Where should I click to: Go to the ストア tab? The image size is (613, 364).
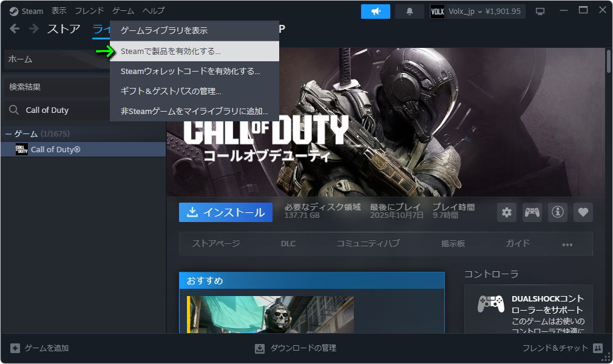pos(64,29)
